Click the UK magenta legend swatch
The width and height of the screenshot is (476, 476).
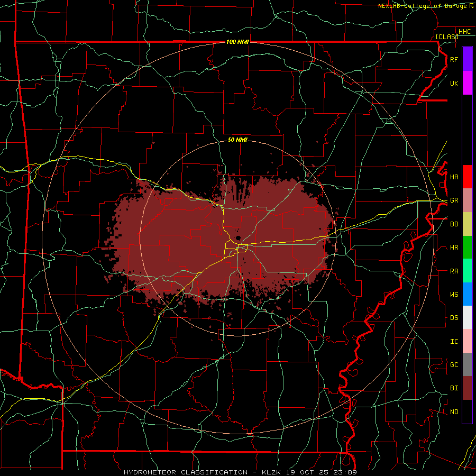pyautogui.click(x=467, y=83)
